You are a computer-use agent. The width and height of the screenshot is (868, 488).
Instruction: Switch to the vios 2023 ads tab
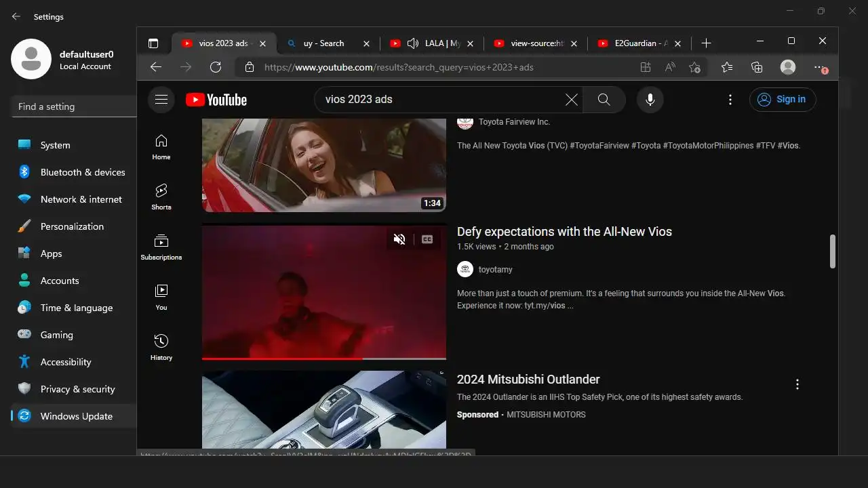click(223, 43)
